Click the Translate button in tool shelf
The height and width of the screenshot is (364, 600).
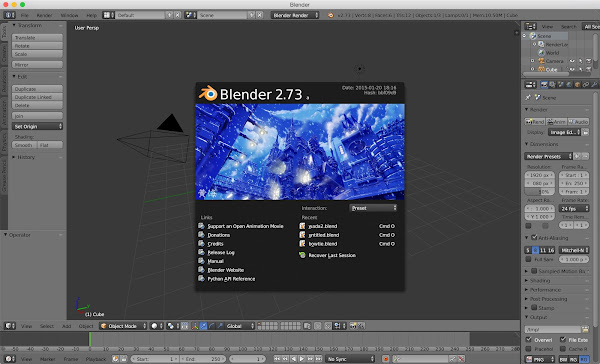point(37,38)
